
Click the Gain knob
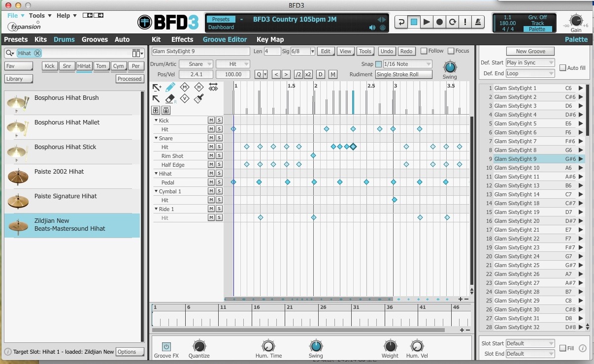pos(576,21)
